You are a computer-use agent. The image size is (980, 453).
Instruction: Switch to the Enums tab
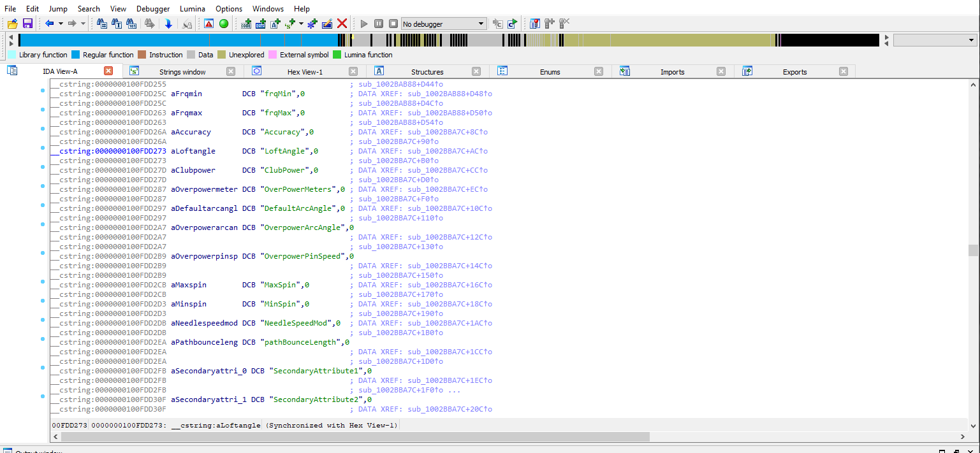click(550, 72)
